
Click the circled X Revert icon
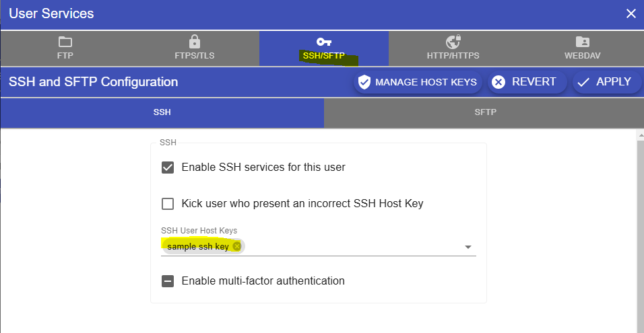pyautogui.click(x=498, y=82)
